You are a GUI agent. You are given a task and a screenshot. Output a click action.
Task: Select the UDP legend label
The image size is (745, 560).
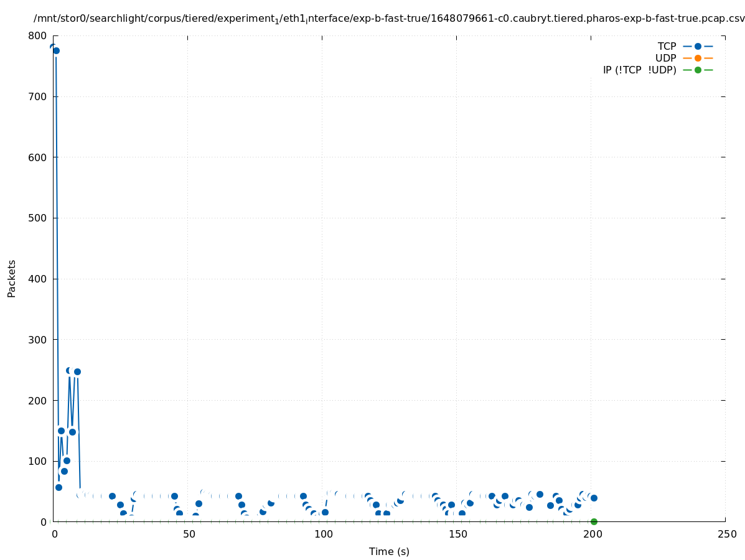(665, 58)
